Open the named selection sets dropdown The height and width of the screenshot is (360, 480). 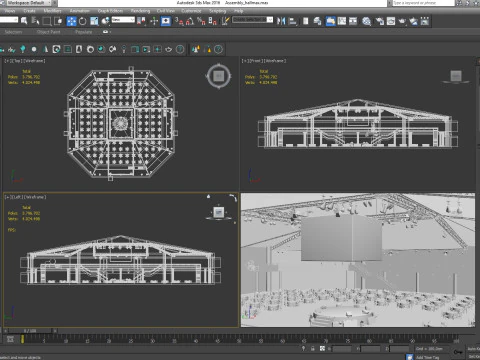tap(253, 20)
